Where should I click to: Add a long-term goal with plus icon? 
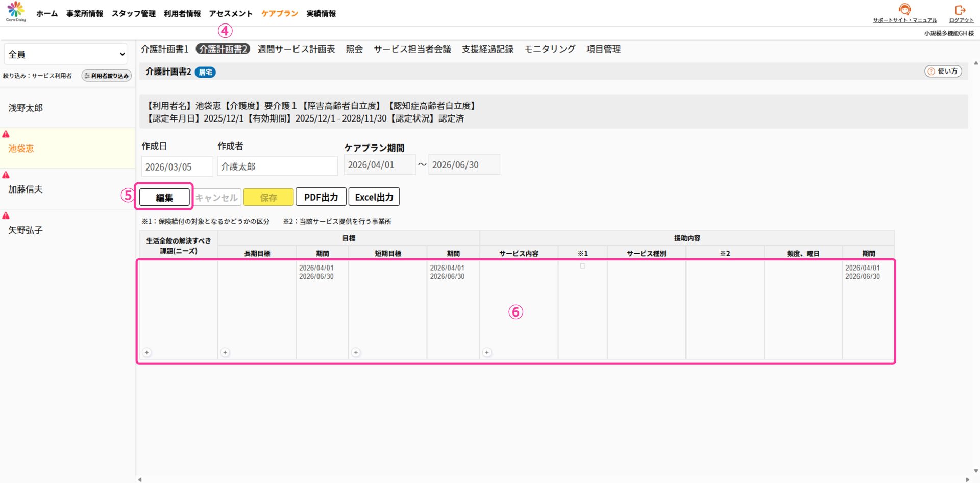point(225,352)
